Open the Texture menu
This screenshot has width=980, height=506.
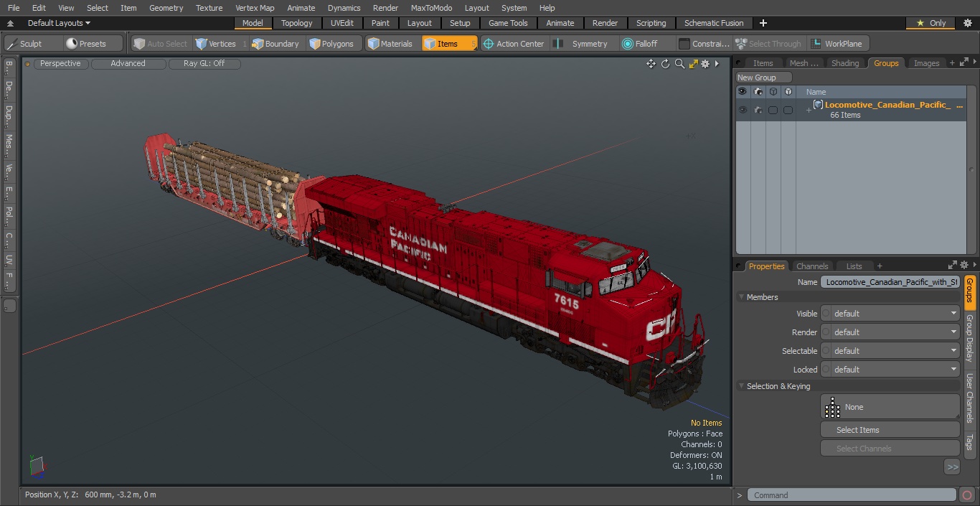[x=209, y=8]
